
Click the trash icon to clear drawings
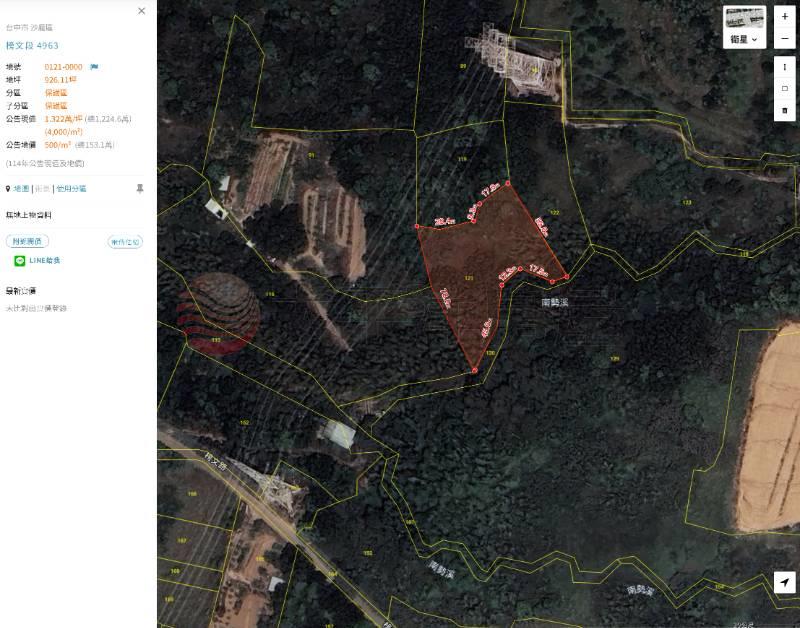(784, 110)
